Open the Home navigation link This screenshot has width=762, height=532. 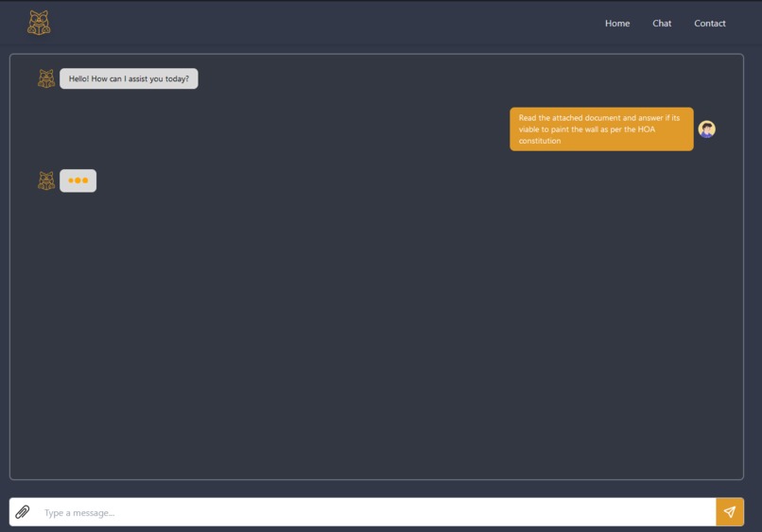(617, 24)
